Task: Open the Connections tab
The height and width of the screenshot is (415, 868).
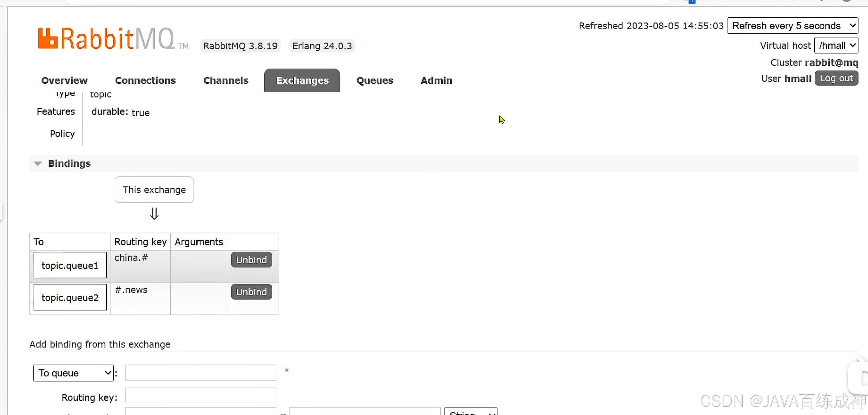Action: click(x=145, y=81)
